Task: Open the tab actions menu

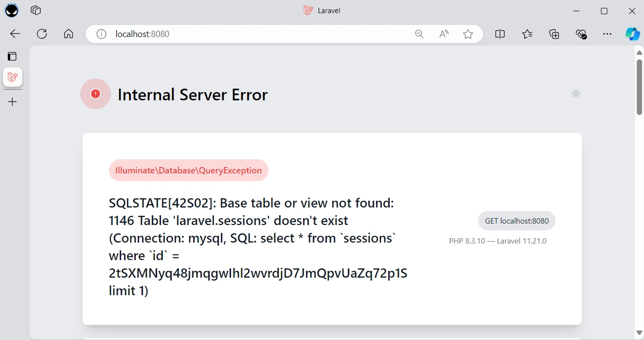Action: (x=12, y=56)
